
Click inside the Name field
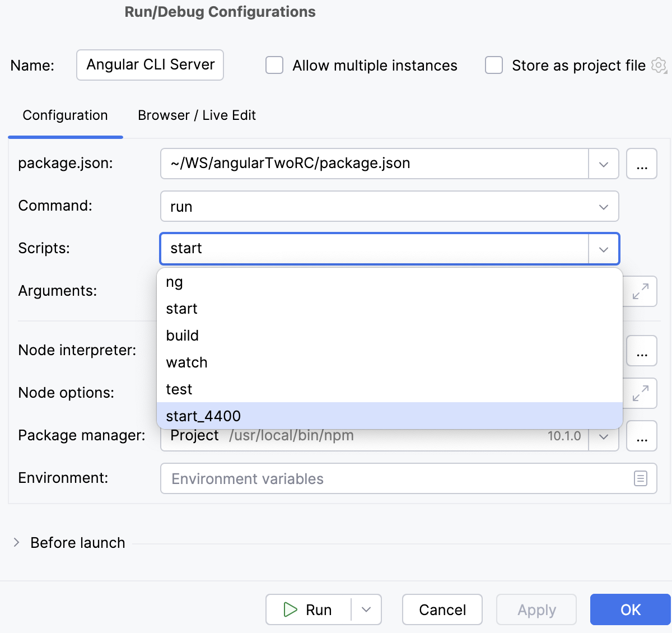tap(150, 65)
